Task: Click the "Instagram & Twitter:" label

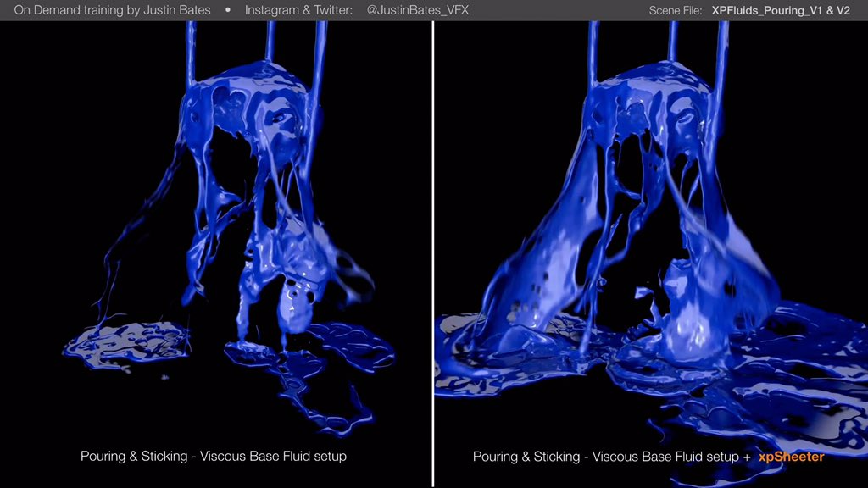Action: click(298, 10)
